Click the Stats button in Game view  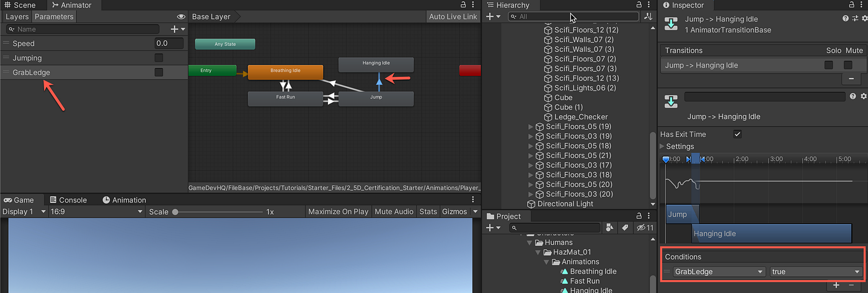click(428, 211)
